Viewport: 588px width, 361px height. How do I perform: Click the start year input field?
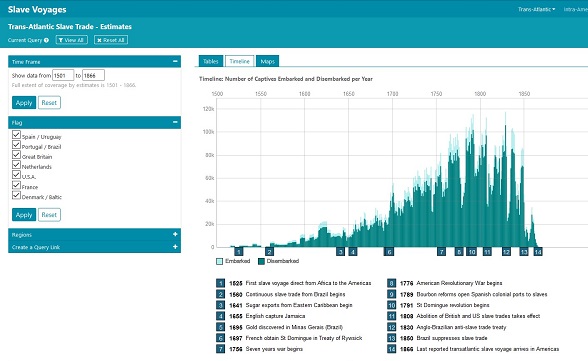(x=63, y=75)
